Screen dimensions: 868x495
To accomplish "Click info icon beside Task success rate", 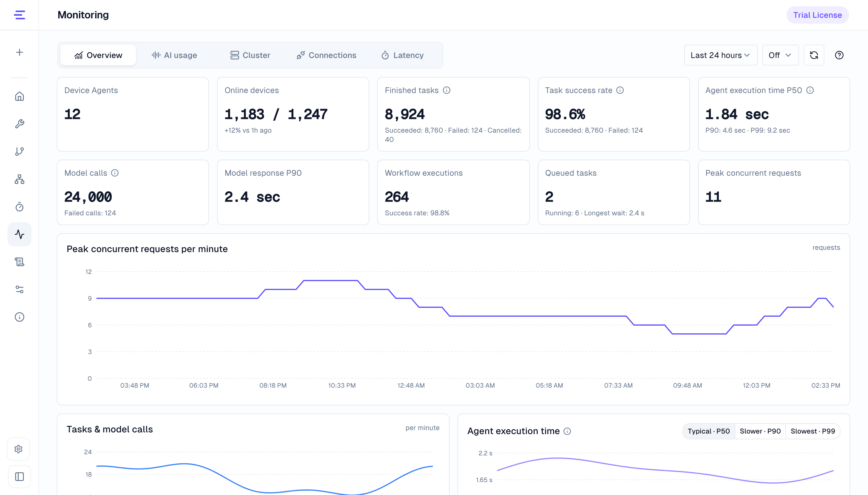I will tap(620, 90).
